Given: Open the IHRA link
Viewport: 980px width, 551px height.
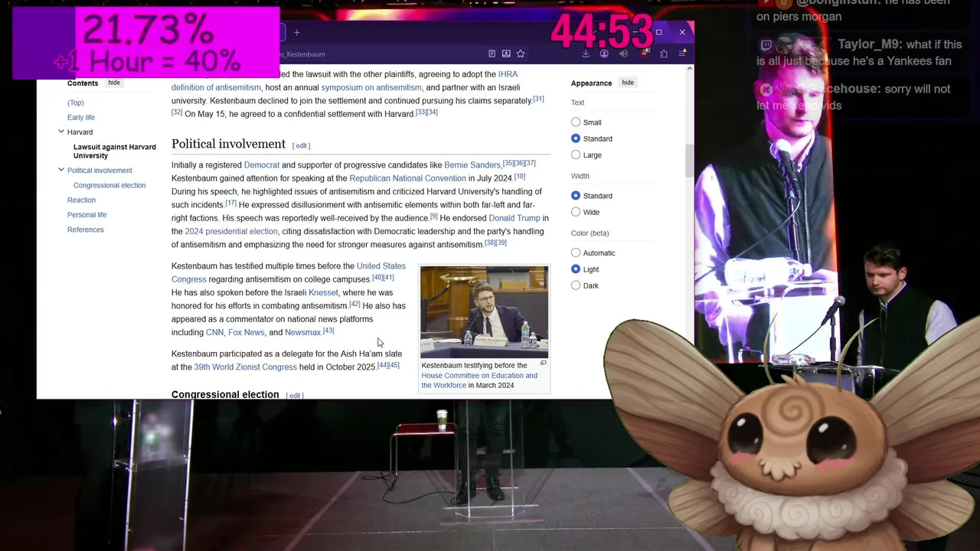Looking at the screenshot, I should pyautogui.click(x=508, y=74).
